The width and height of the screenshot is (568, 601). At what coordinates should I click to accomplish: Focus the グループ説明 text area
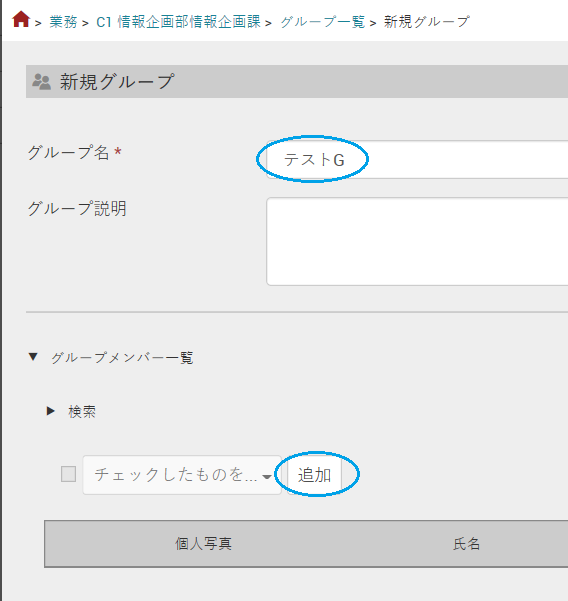tap(417, 241)
